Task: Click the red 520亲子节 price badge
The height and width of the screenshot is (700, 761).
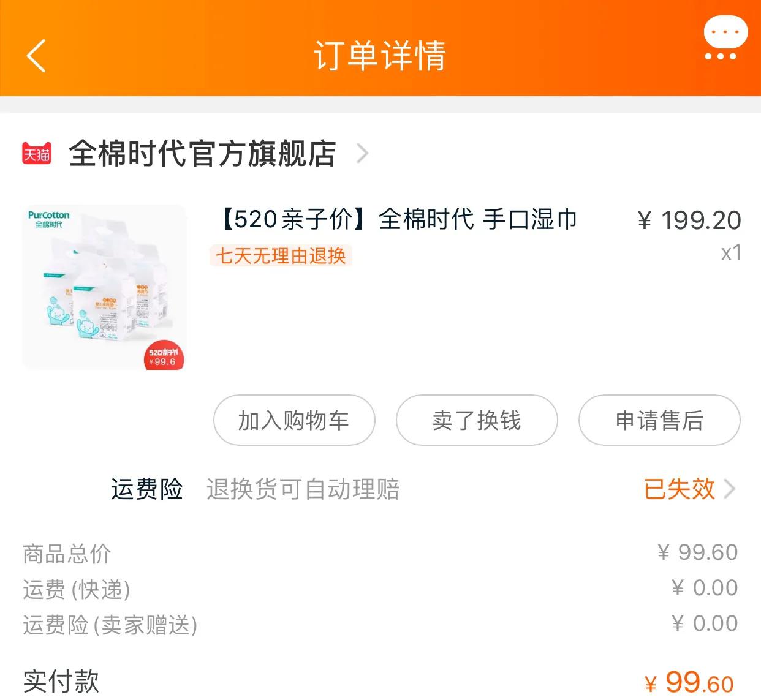Action: click(x=163, y=356)
